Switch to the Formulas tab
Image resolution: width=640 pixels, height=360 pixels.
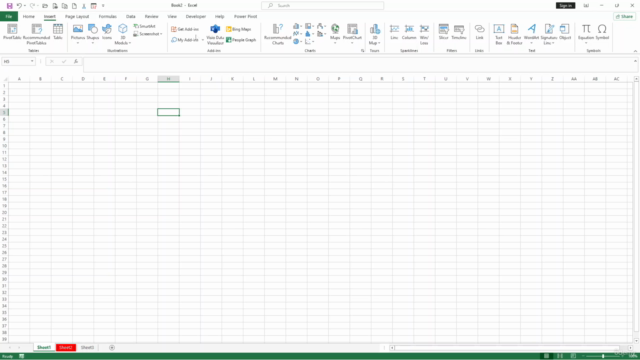coord(107,16)
